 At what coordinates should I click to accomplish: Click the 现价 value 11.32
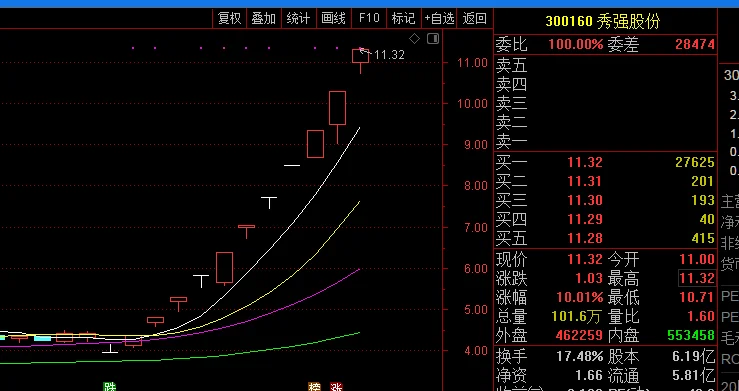(585, 259)
